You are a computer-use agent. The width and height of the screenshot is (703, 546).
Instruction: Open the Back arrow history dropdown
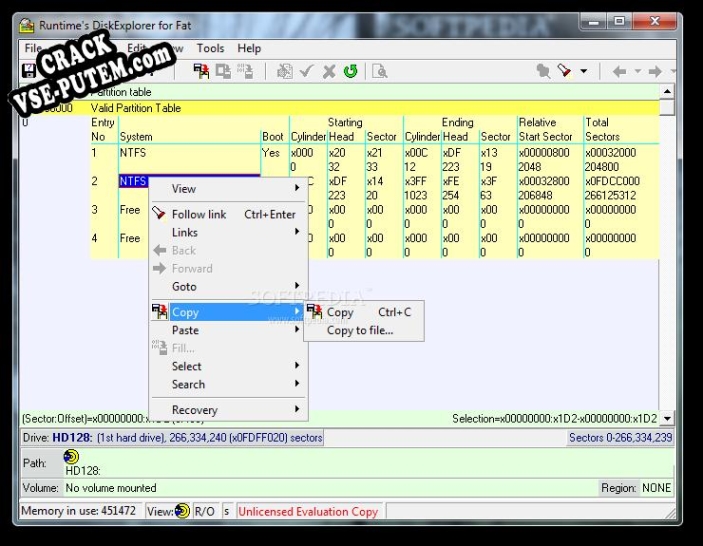coord(638,71)
